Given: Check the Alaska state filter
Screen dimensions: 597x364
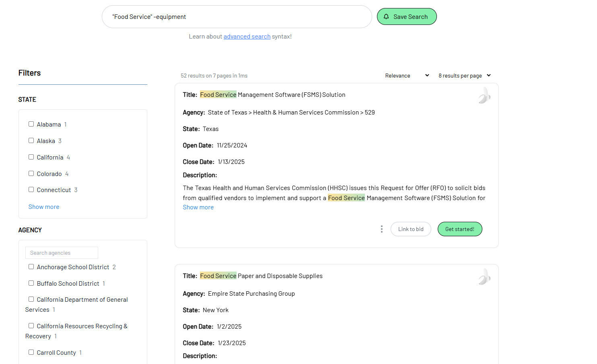Looking at the screenshot, I should 31,141.
